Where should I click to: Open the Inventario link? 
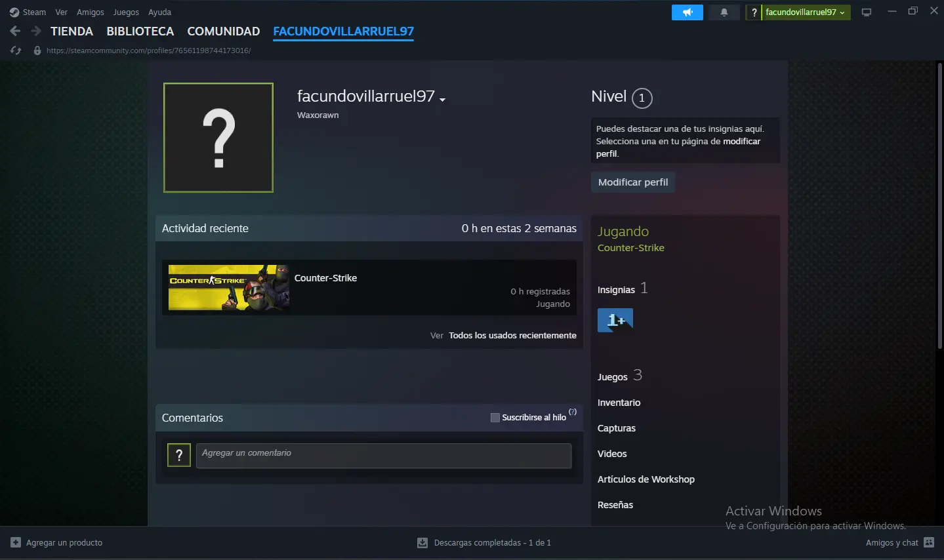pyautogui.click(x=619, y=403)
